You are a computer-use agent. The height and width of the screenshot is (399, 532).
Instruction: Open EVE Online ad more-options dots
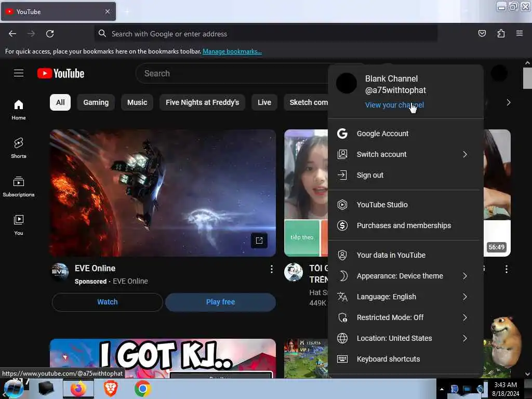pyautogui.click(x=271, y=269)
